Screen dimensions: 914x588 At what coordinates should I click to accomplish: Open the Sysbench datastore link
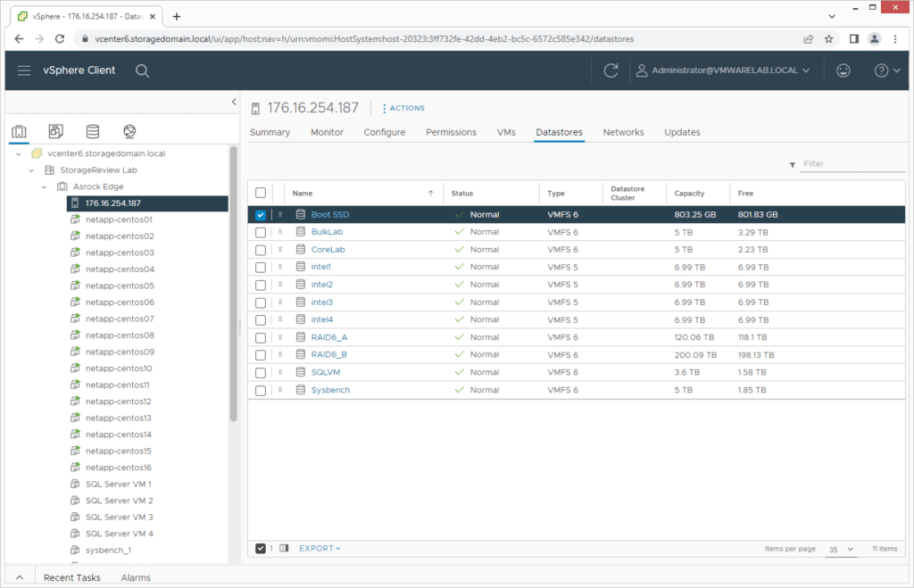click(330, 390)
